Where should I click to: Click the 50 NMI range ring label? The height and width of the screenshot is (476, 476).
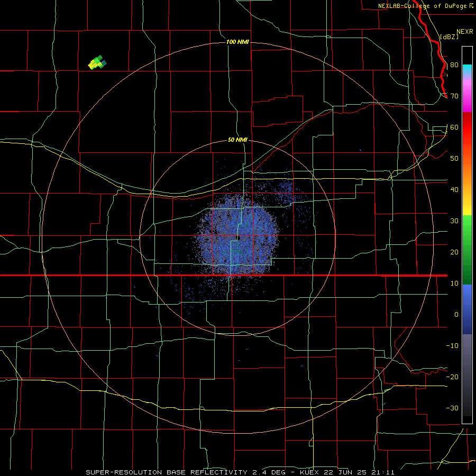pos(237,140)
